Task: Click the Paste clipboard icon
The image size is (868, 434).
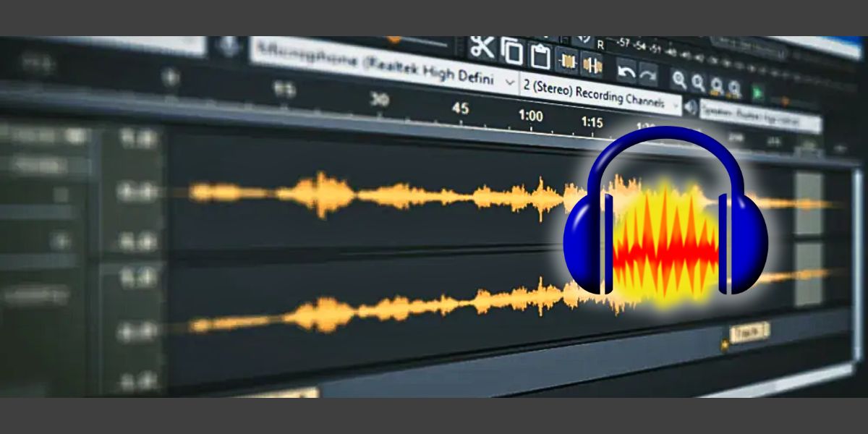Action: 540,55
